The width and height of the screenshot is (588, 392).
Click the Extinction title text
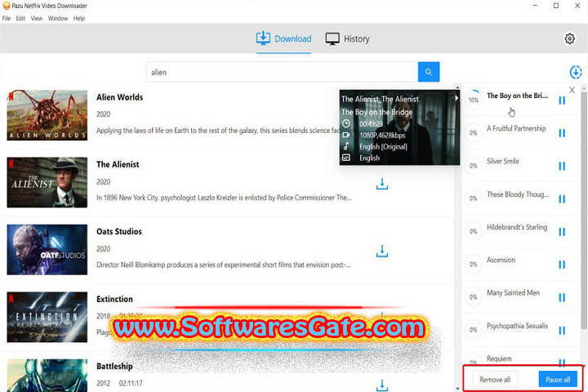click(x=114, y=299)
